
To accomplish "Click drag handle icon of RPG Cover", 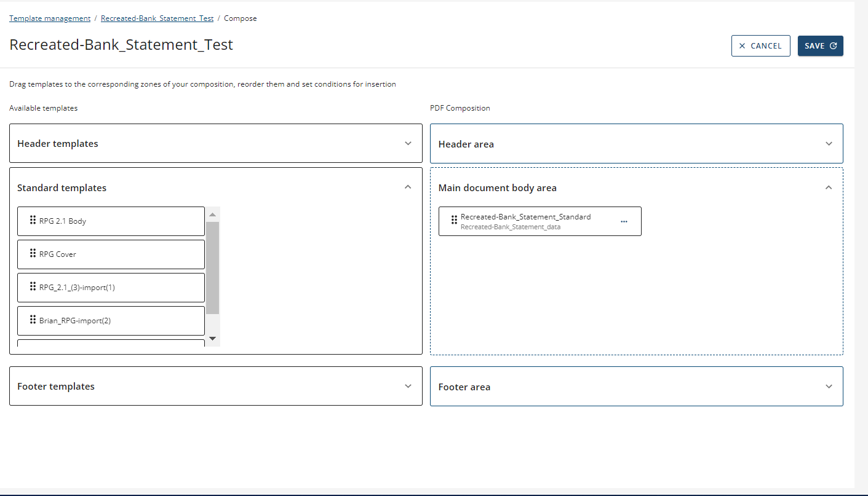I will pos(33,253).
